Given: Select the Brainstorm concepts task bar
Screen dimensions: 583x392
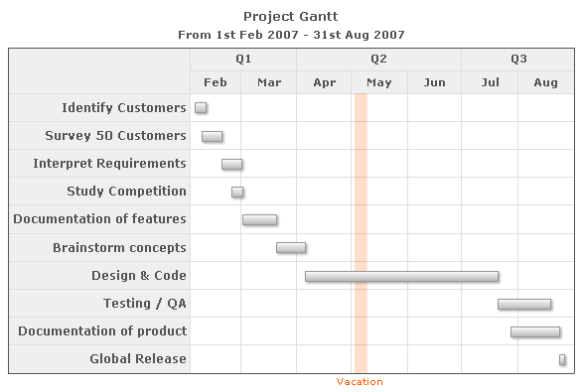Looking at the screenshot, I should [291, 248].
